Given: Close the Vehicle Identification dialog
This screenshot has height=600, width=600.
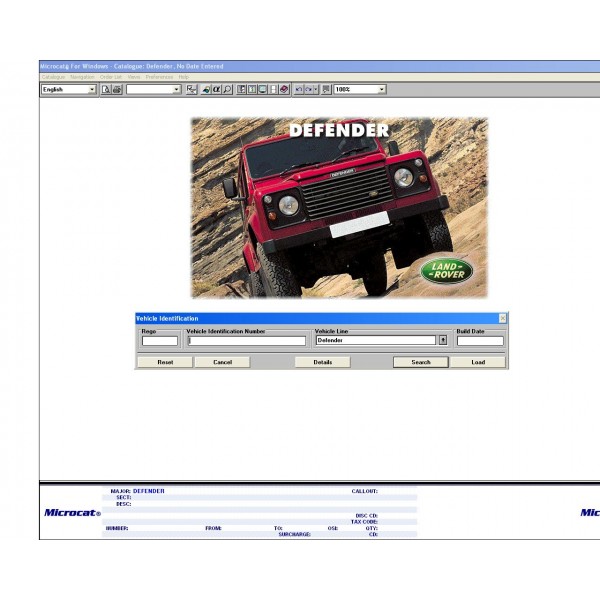Looking at the screenshot, I should 502,318.
